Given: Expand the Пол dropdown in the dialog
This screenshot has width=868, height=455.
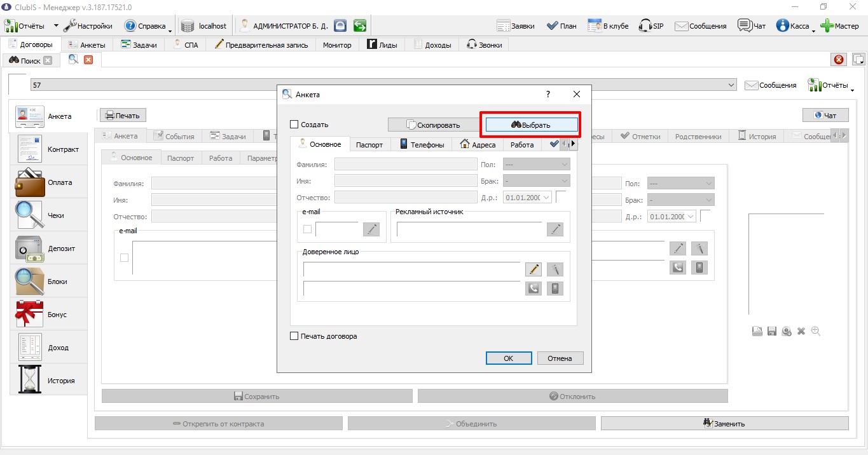Looking at the screenshot, I should 537,164.
